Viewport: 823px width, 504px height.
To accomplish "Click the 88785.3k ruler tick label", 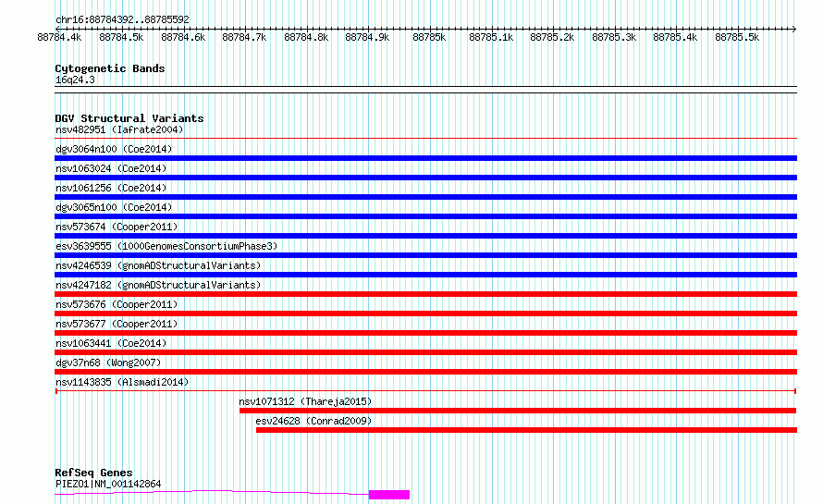I will tap(614, 37).
